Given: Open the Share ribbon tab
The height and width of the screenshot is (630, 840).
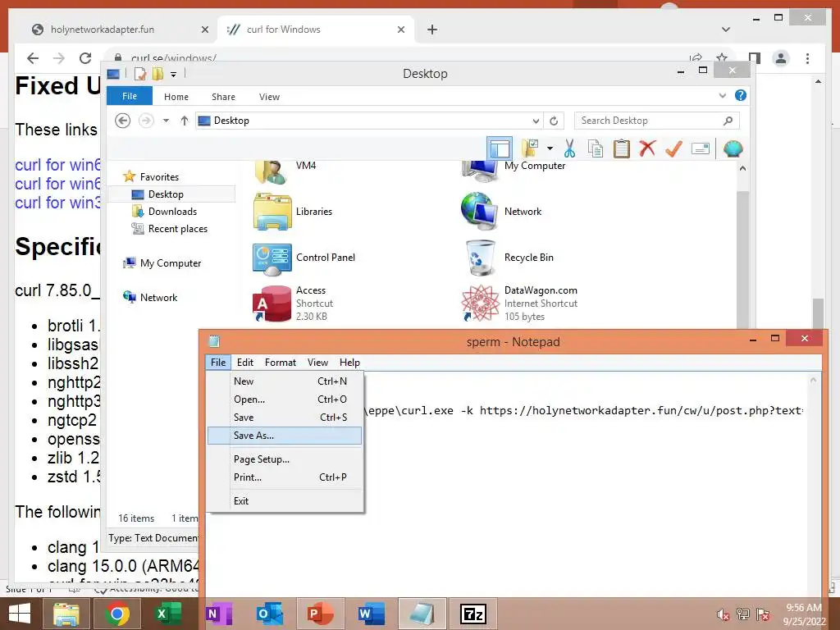Looking at the screenshot, I should pos(223,97).
